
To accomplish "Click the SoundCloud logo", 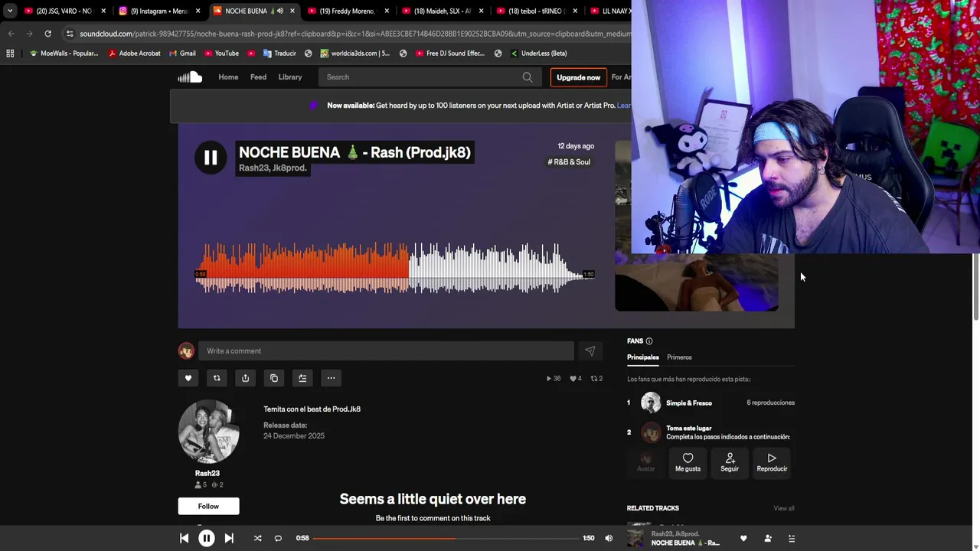I will (190, 77).
